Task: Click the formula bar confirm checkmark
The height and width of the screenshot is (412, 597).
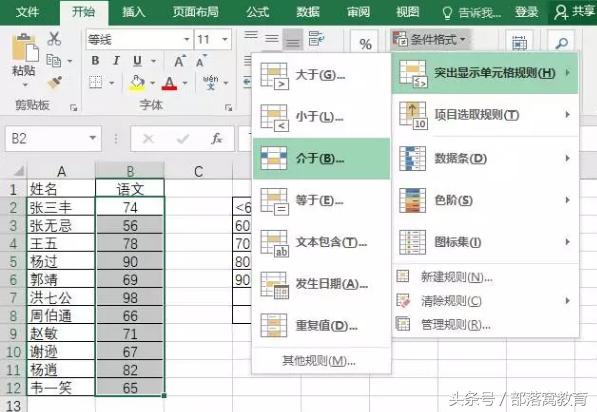Action: tap(183, 139)
